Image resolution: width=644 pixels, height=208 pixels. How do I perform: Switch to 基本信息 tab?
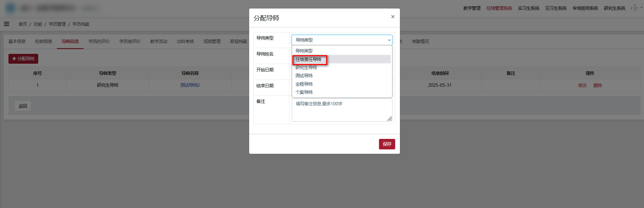pos(17,41)
